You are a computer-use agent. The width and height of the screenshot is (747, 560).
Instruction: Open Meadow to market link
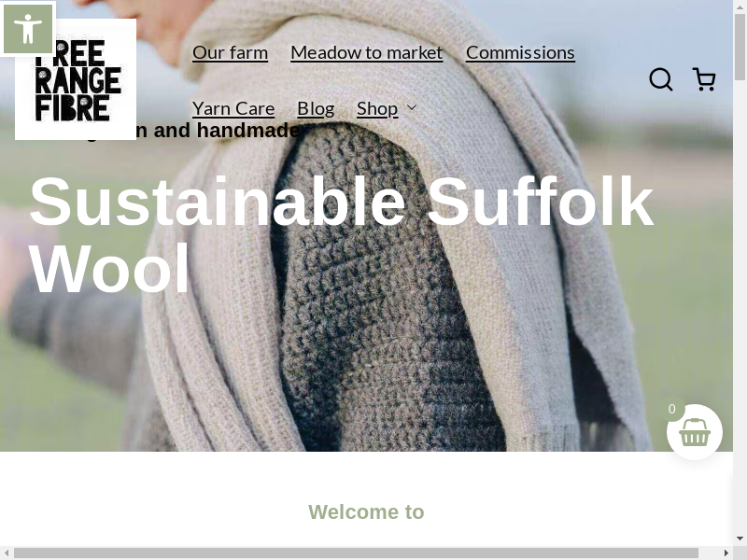point(367,52)
